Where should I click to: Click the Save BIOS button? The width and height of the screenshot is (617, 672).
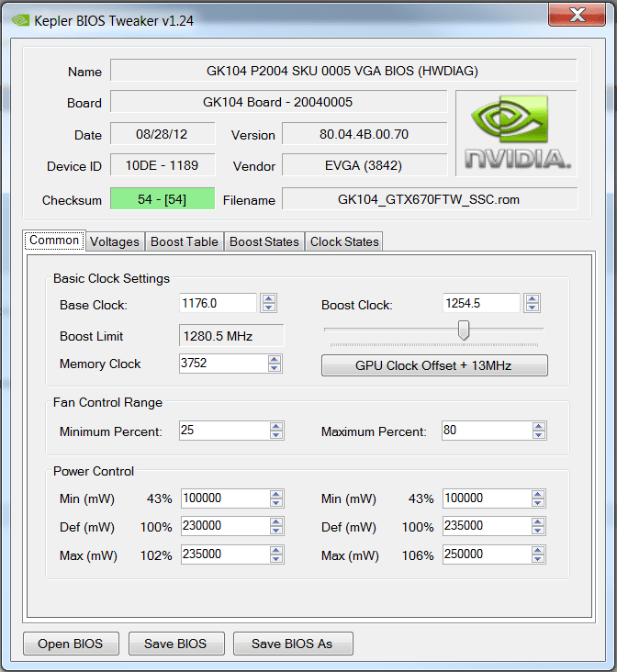175,644
